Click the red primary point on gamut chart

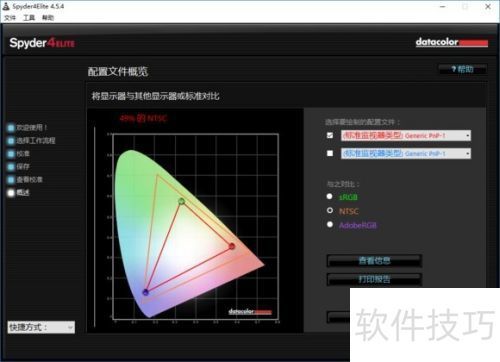[232, 246]
